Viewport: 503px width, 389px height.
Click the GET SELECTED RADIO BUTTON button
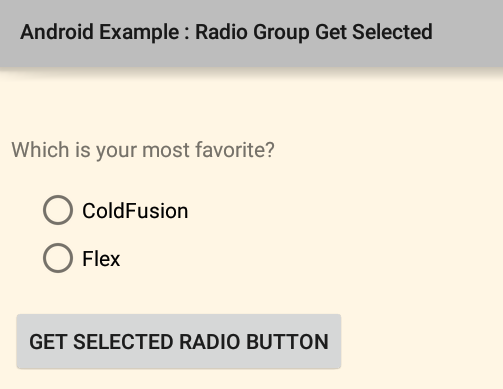179,341
